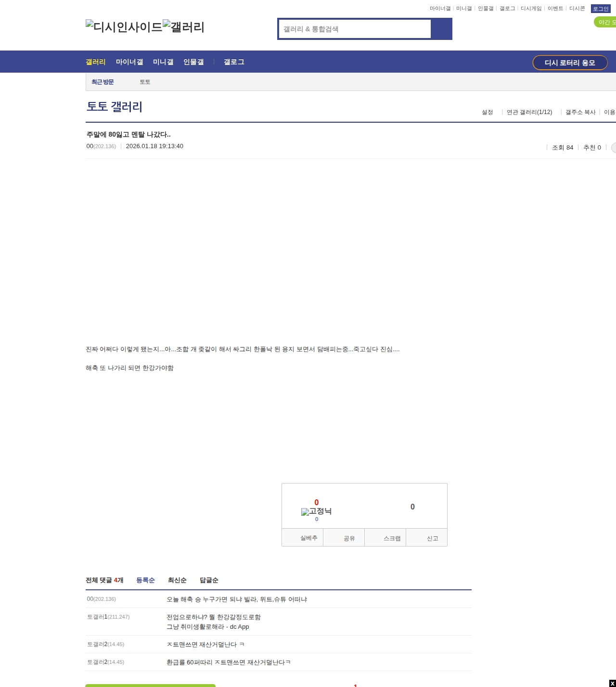Open the 토토 갤러리 title link
The image size is (616, 687).
tap(115, 106)
